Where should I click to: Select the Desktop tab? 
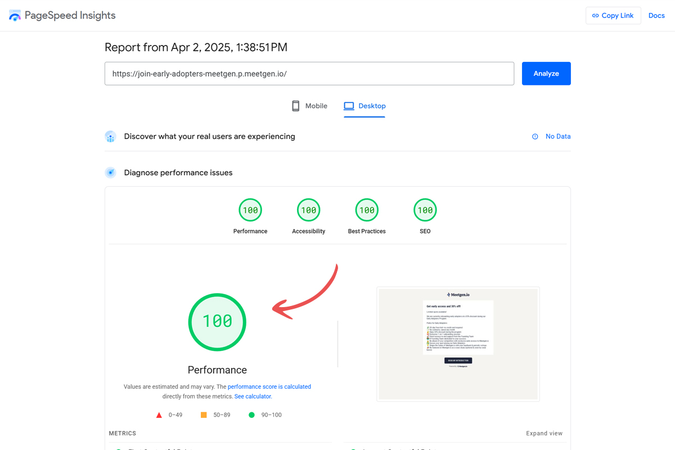click(364, 106)
